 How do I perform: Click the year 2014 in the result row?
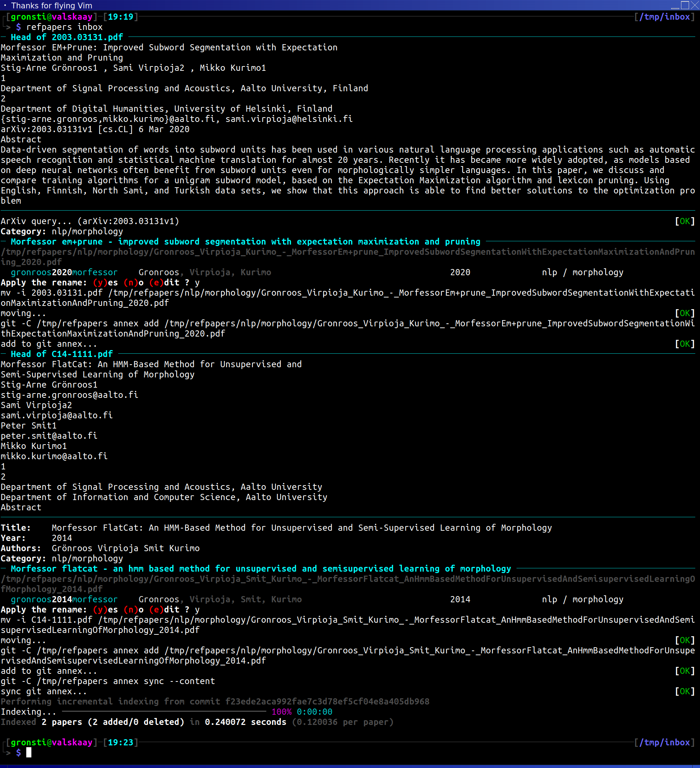460,599
